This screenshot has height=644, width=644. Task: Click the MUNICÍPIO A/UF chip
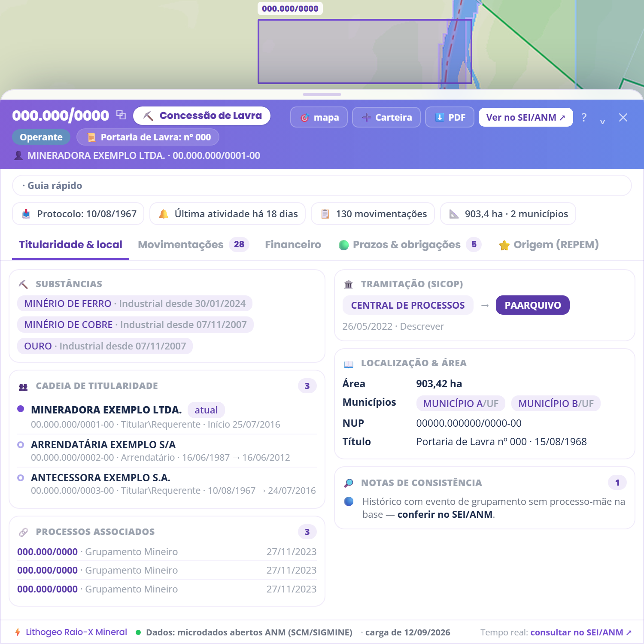pyautogui.click(x=461, y=404)
